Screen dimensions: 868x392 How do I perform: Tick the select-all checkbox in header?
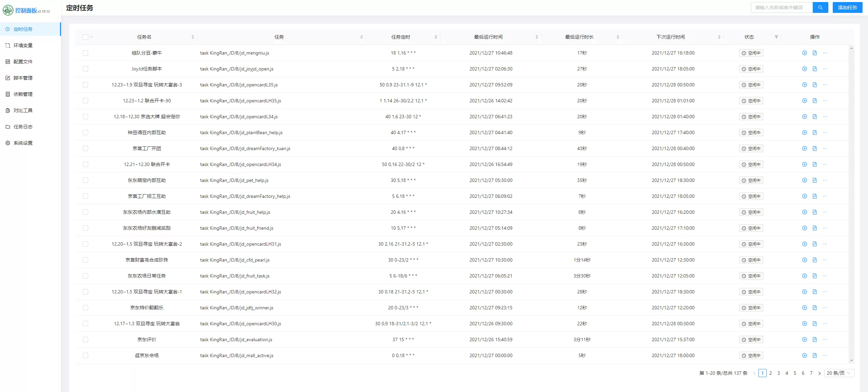click(85, 37)
